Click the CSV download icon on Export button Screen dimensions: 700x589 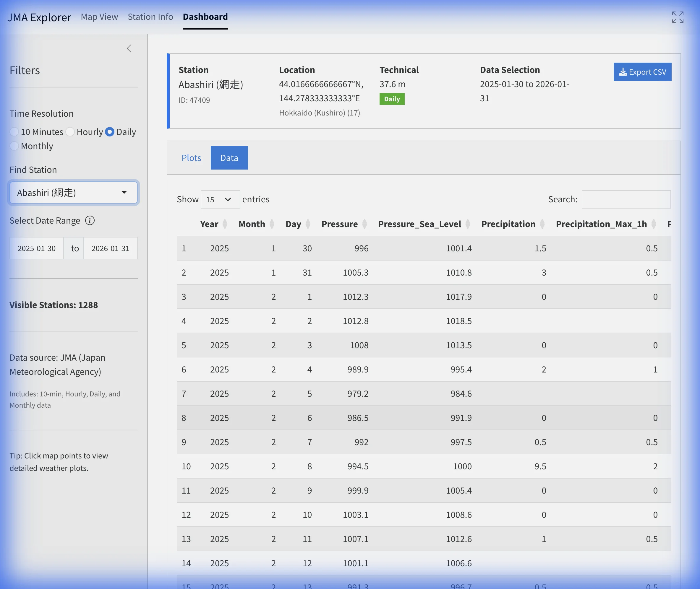(x=623, y=72)
